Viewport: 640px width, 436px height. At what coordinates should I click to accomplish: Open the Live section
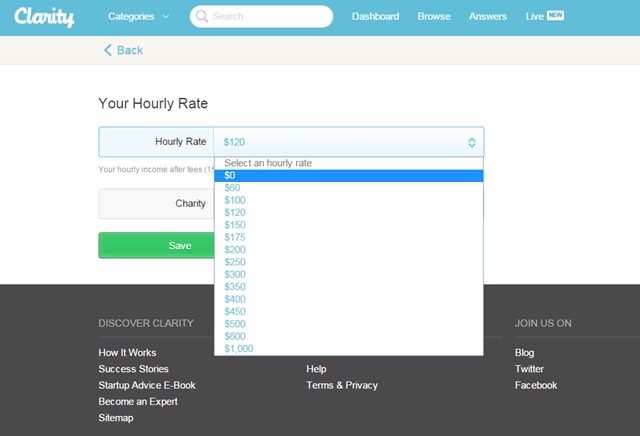pos(534,16)
